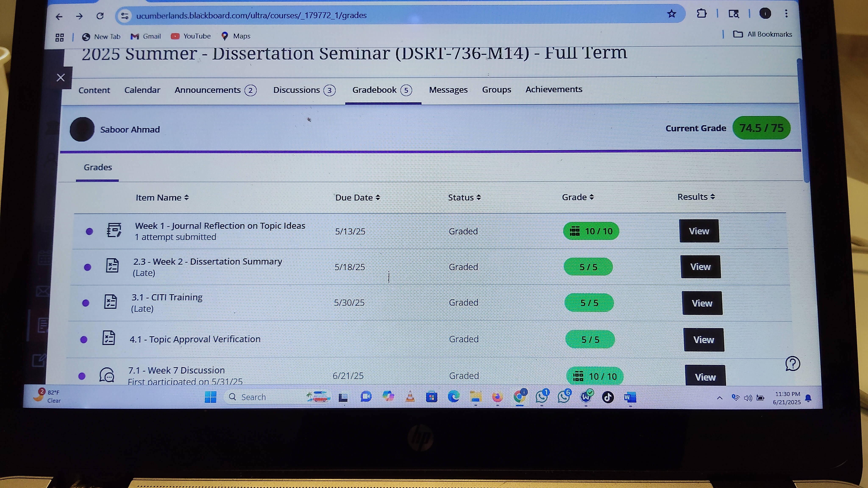Close the course panel with the X
Screen dimensions: 868x488
click(x=61, y=78)
